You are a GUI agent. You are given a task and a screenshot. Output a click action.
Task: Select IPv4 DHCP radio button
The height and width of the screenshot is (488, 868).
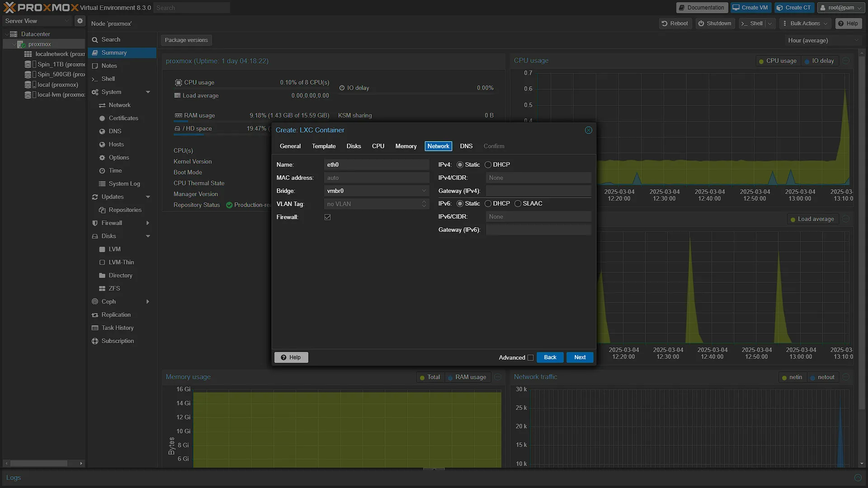coord(488,165)
